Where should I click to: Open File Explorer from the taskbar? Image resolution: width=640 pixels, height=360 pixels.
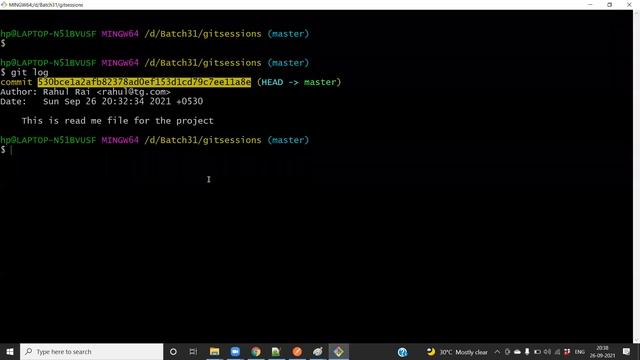coord(214,351)
